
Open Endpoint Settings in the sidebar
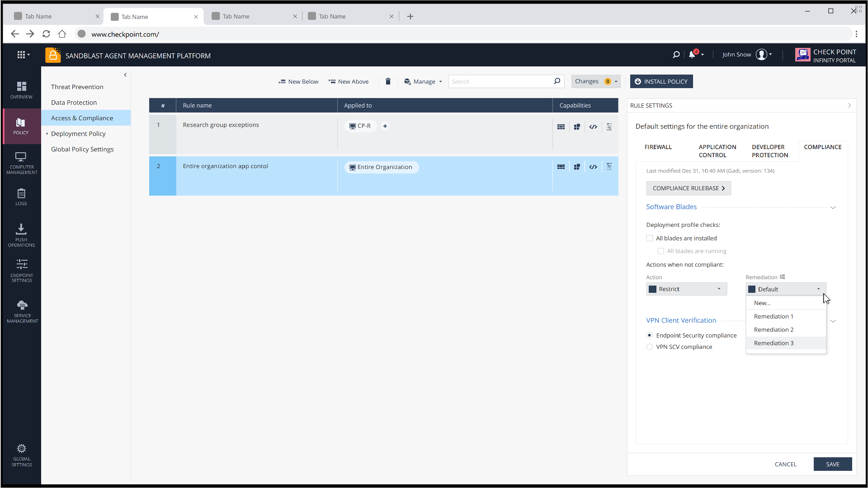21,270
